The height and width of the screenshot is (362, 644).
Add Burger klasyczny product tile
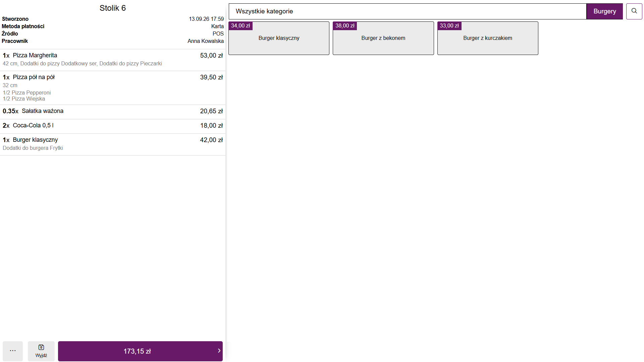279,38
